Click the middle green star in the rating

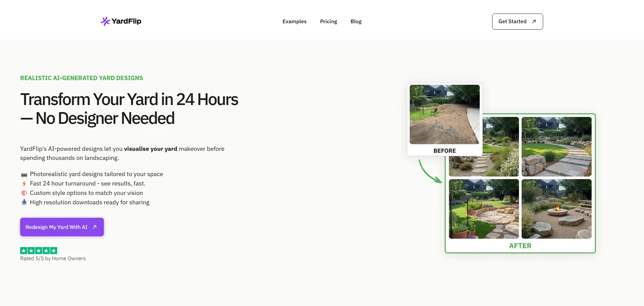pos(39,250)
